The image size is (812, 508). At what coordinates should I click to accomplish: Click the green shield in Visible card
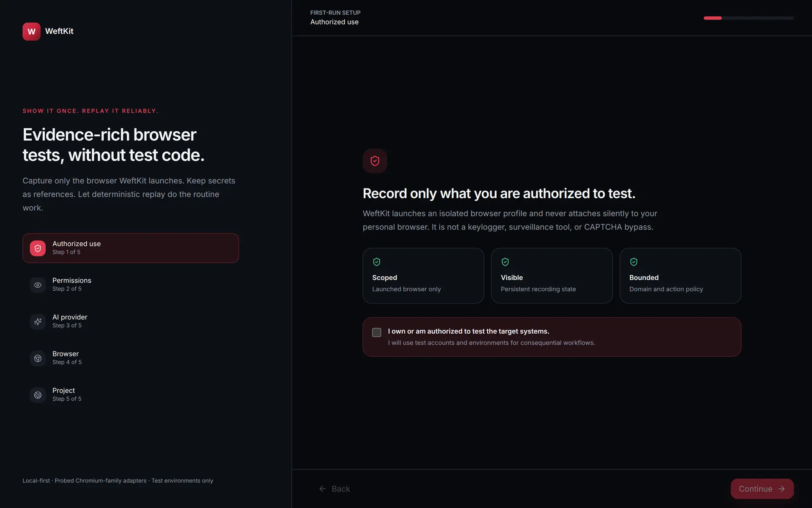[505, 262]
